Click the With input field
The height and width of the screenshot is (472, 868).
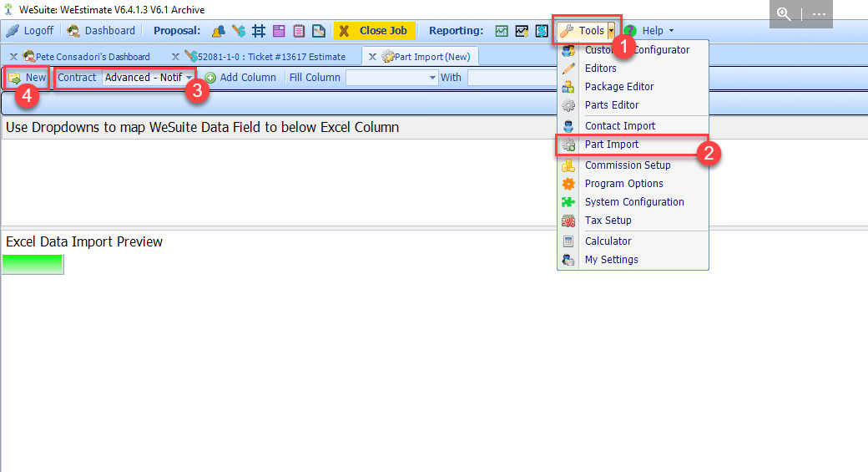coord(512,78)
